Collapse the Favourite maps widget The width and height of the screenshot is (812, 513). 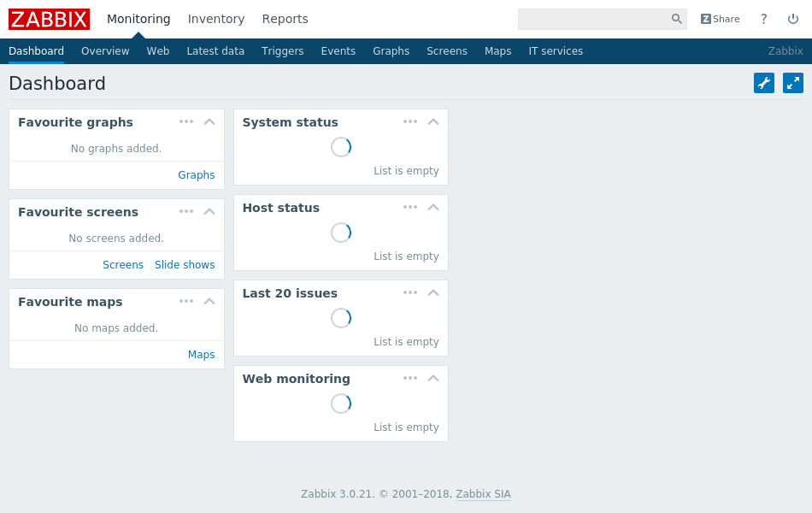point(209,301)
